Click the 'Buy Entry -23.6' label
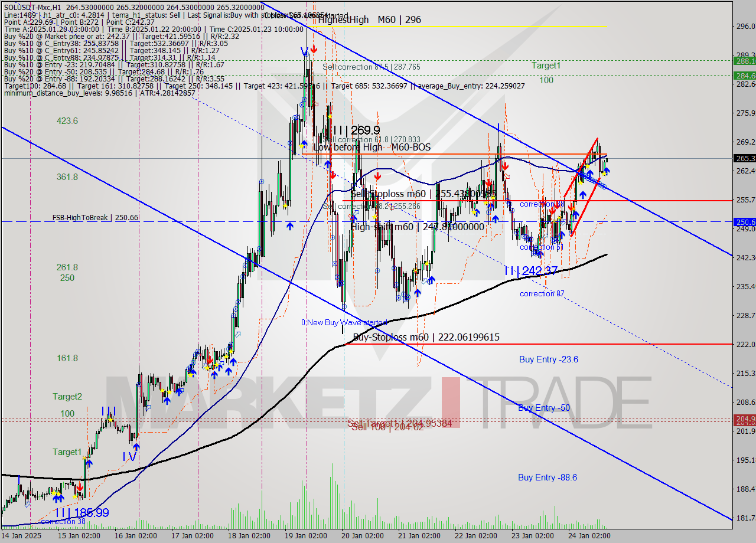The image size is (756, 543). click(549, 359)
